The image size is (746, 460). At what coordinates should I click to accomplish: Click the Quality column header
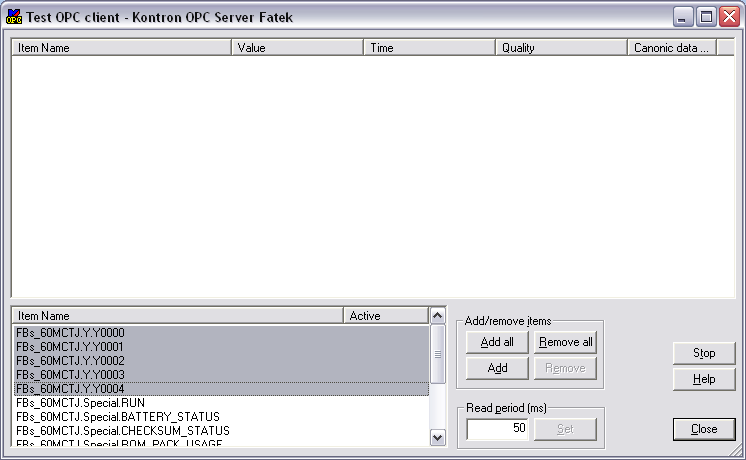(561, 48)
